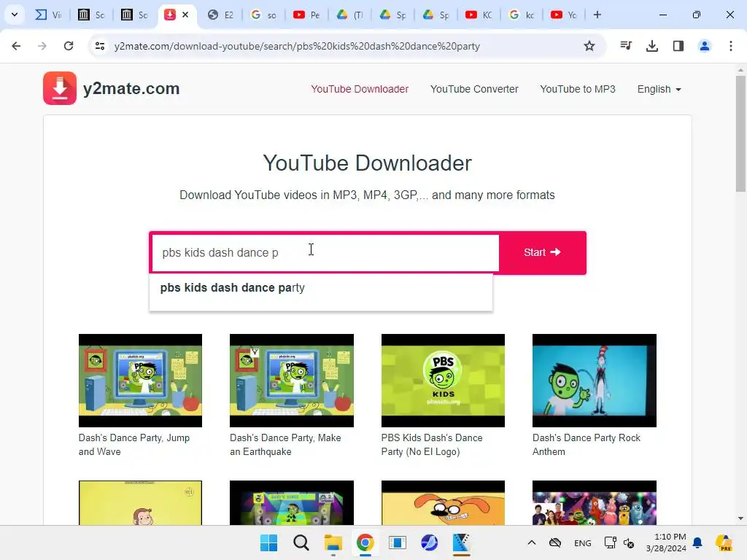The width and height of the screenshot is (747, 560).
Task: Show hidden tray icons chevron
Action: coord(532,542)
